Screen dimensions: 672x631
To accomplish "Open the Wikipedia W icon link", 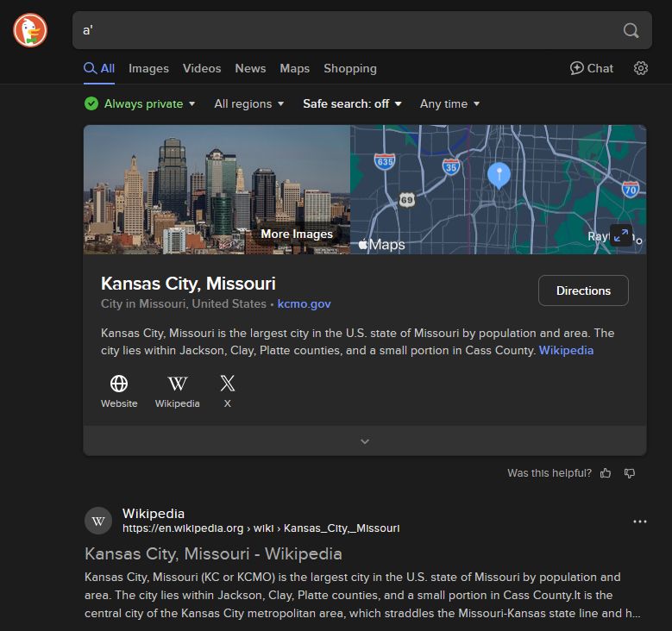I will (178, 384).
